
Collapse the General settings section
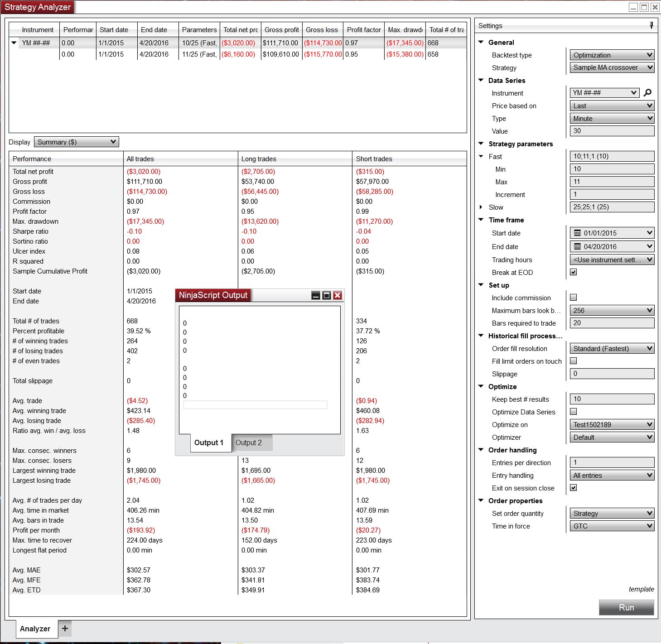pyautogui.click(x=481, y=42)
